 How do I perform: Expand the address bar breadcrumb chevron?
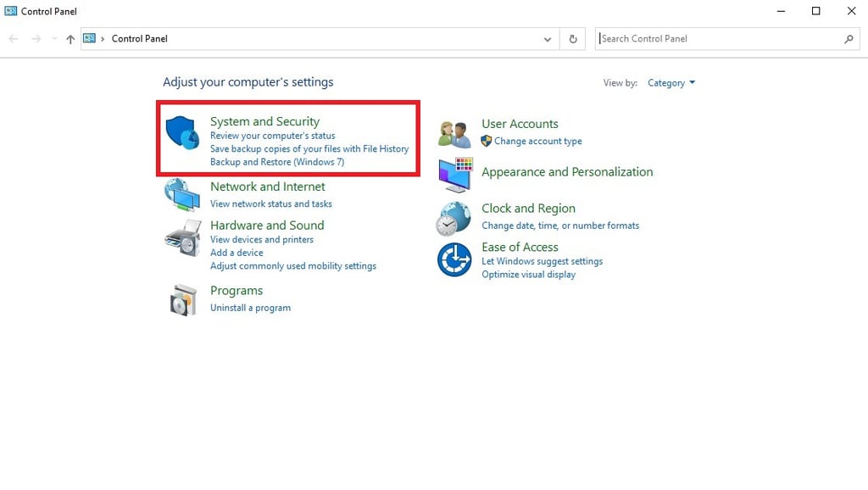[103, 39]
